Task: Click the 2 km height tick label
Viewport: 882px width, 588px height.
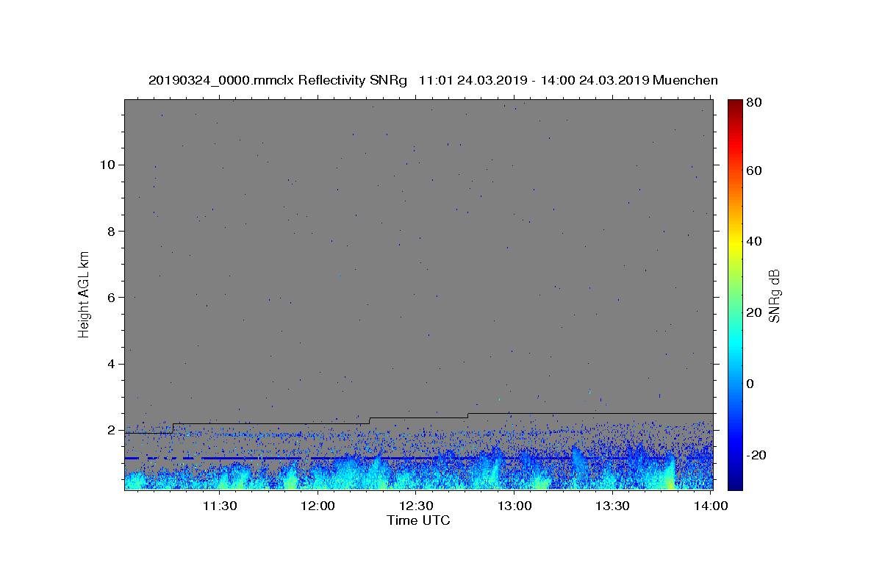Action: [x=112, y=430]
